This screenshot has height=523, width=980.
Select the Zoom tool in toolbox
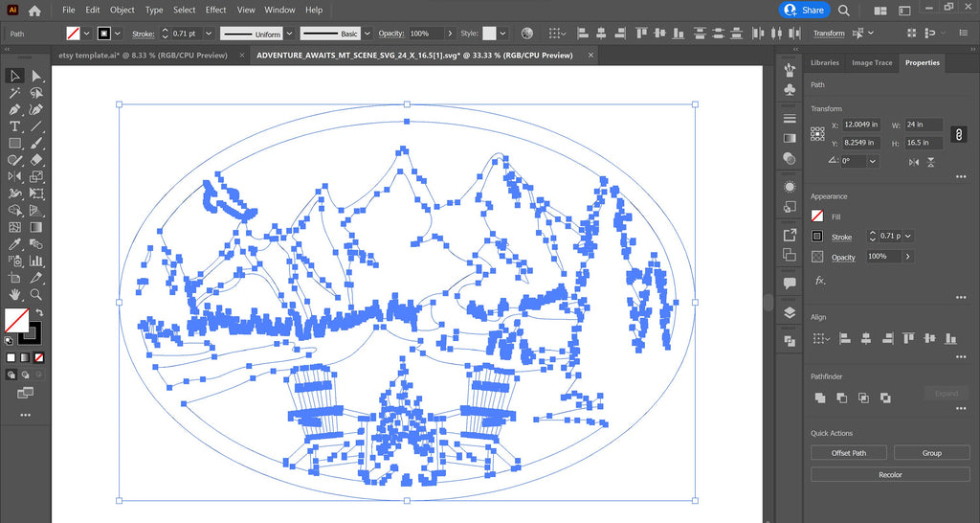[x=36, y=294]
